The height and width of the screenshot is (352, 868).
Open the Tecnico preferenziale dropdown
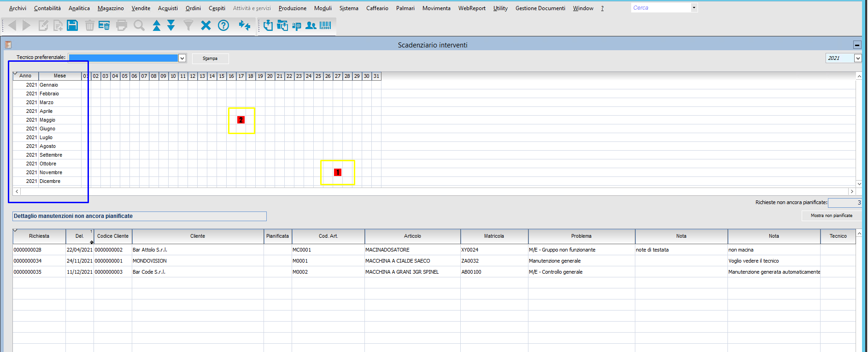coord(182,58)
